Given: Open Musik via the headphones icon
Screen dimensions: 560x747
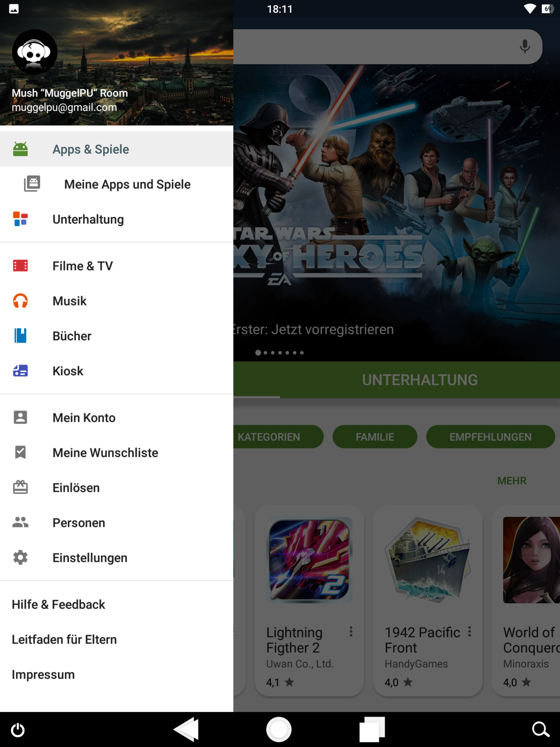Looking at the screenshot, I should (21, 301).
